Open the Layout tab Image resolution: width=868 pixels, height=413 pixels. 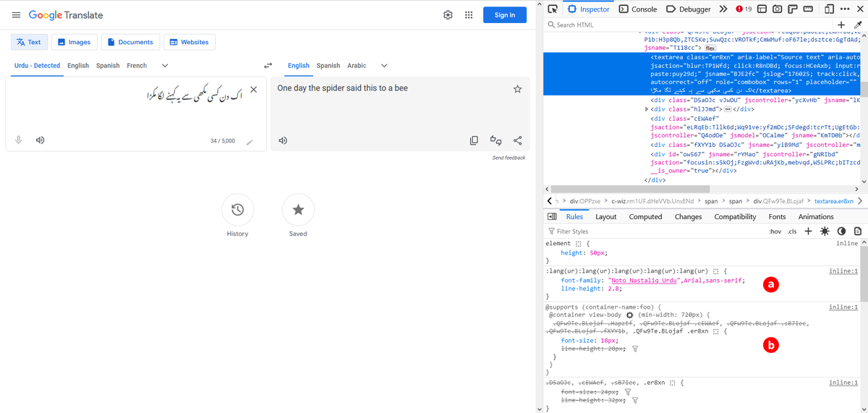tap(606, 216)
